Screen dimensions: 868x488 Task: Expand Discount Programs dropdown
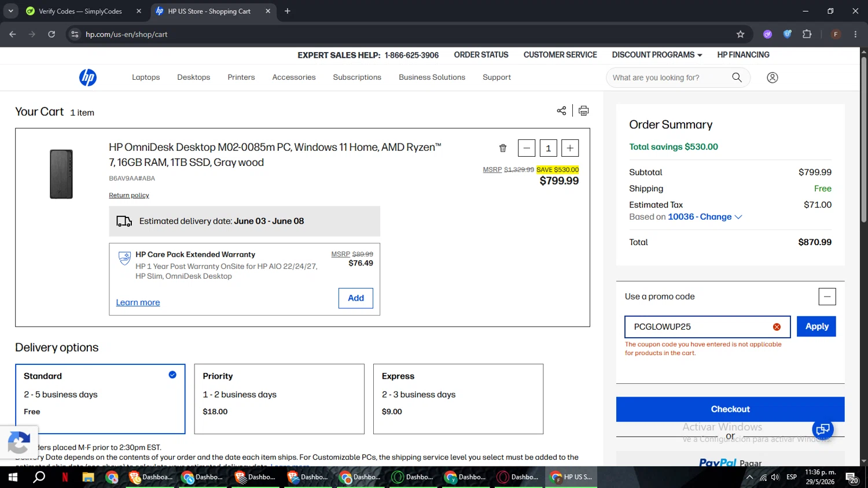pyautogui.click(x=657, y=55)
